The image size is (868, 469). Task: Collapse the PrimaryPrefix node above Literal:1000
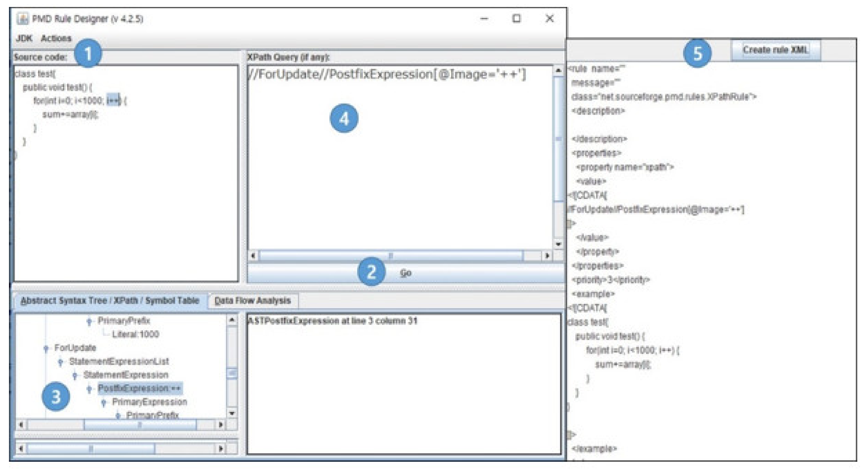tap(89, 321)
